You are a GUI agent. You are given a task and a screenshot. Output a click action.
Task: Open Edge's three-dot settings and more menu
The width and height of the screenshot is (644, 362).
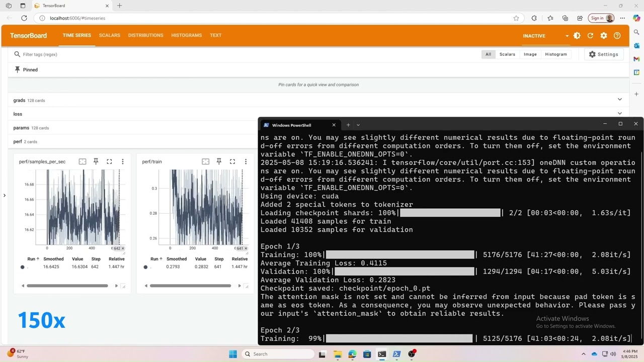pos(622,18)
